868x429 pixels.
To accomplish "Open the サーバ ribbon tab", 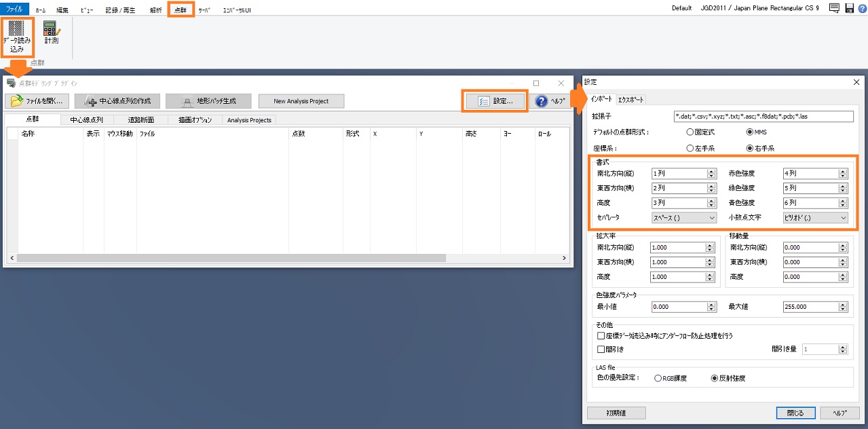I will click(x=204, y=10).
